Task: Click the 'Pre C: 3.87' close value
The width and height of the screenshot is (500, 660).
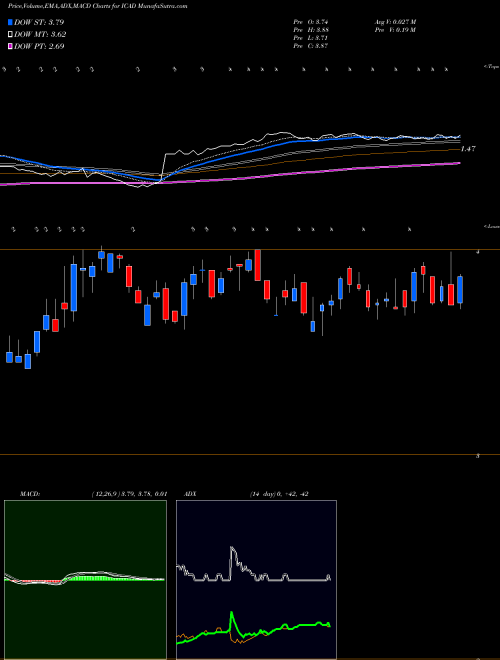Action: pos(311,46)
